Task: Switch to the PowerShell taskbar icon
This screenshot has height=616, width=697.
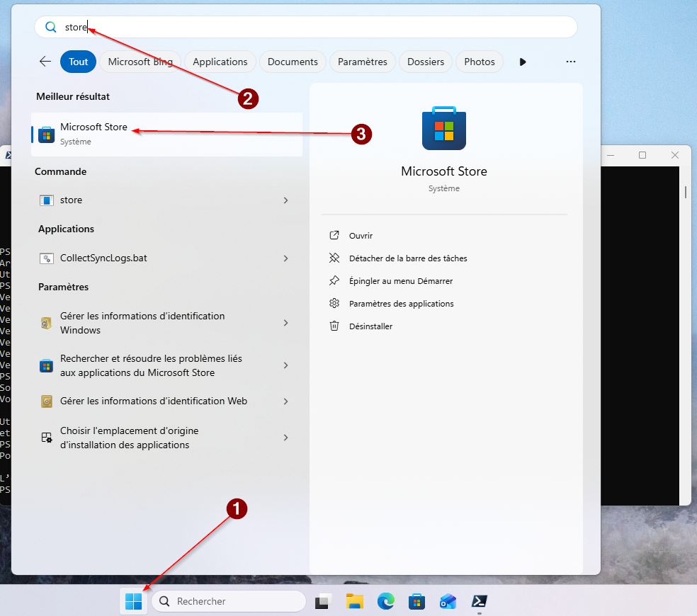Action: point(479,601)
